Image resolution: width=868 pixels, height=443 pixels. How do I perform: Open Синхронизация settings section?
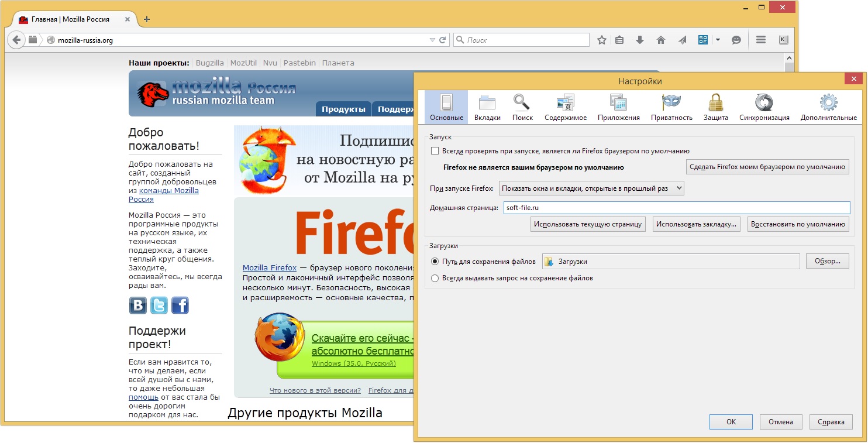764,107
